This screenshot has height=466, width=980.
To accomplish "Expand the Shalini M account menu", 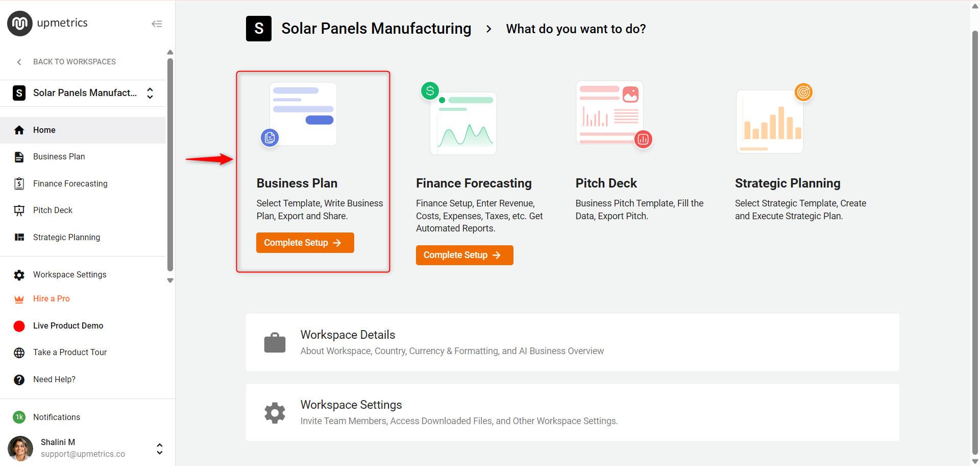I will tap(160, 449).
